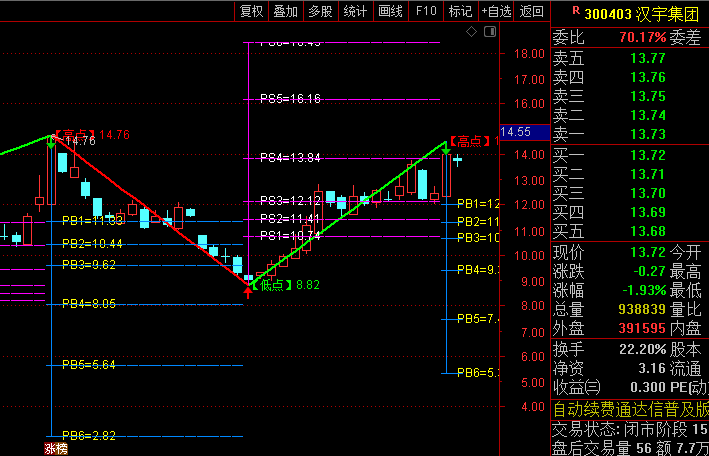Select the stock title 300403 汉宇集团

click(642, 14)
